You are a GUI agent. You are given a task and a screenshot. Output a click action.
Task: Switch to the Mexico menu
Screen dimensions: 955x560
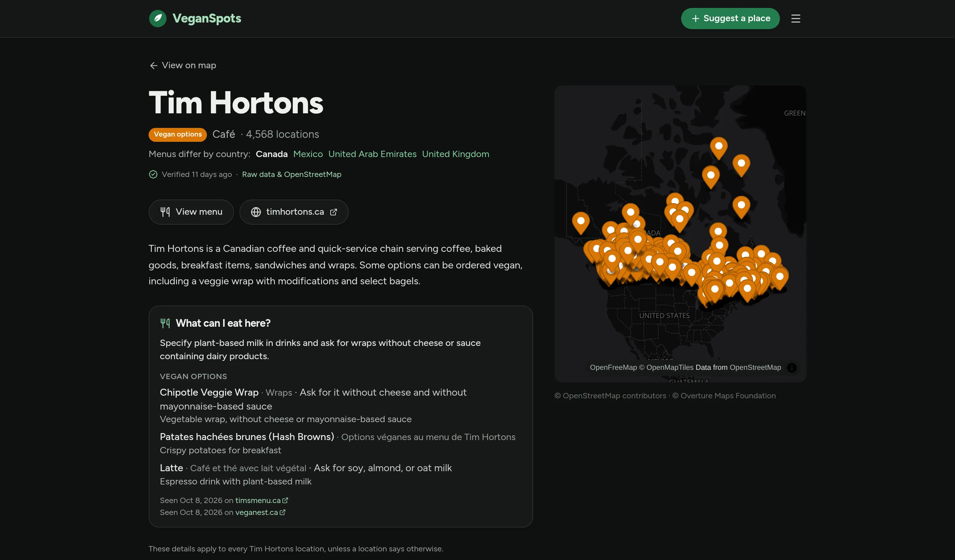pyautogui.click(x=308, y=154)
